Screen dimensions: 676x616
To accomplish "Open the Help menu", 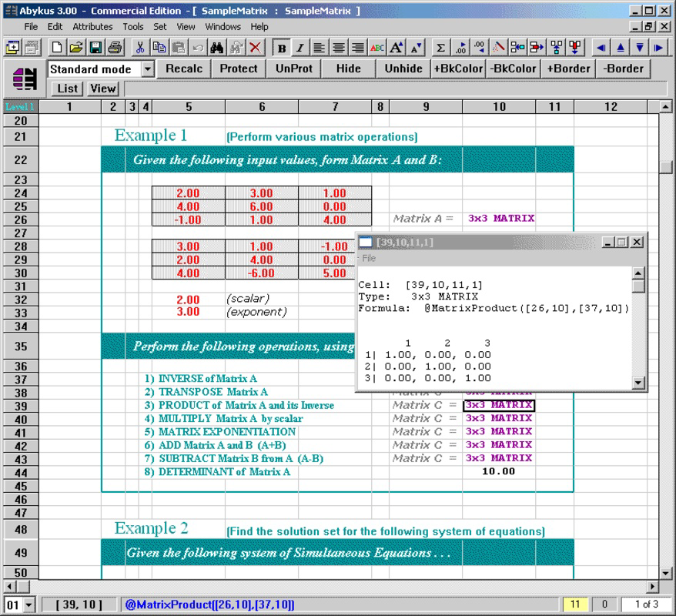I will pos(259,27).
